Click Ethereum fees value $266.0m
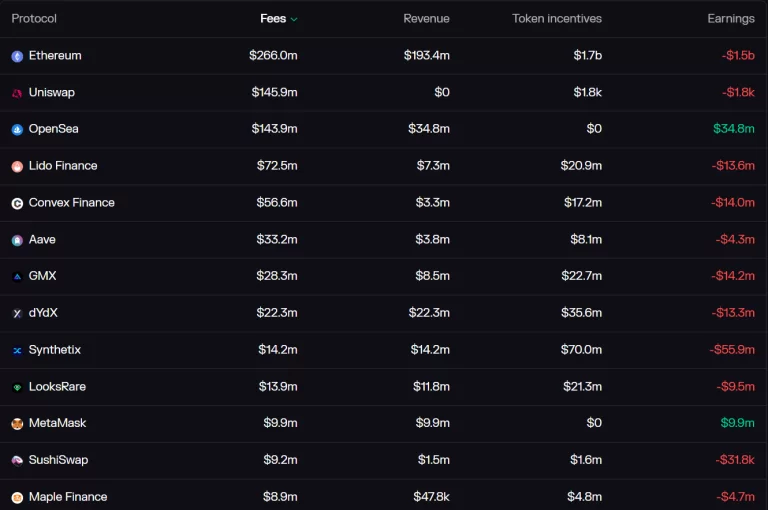This screenshot has width=768, height=510. click(273, 56)
